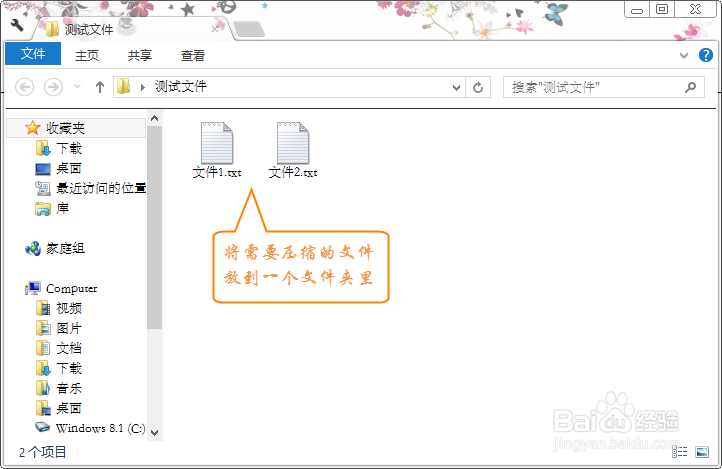
Task: Go up one folder level
Action: coord(99,87)
